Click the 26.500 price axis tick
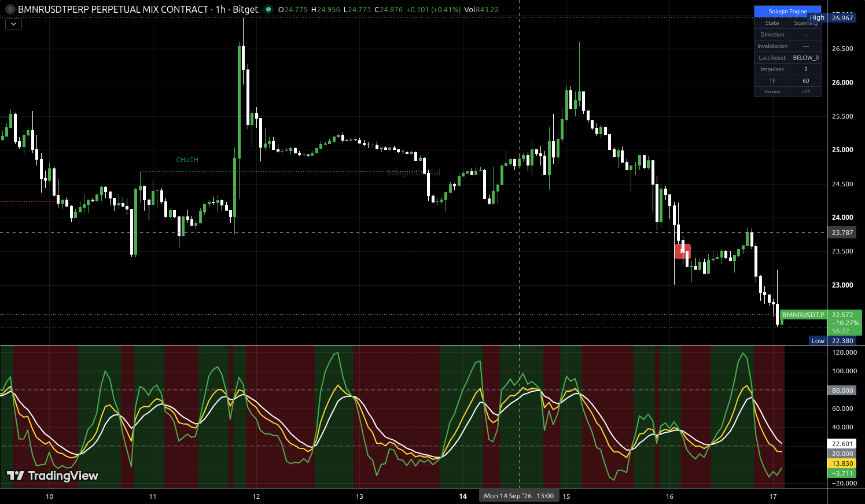 (x=842, y=49)
